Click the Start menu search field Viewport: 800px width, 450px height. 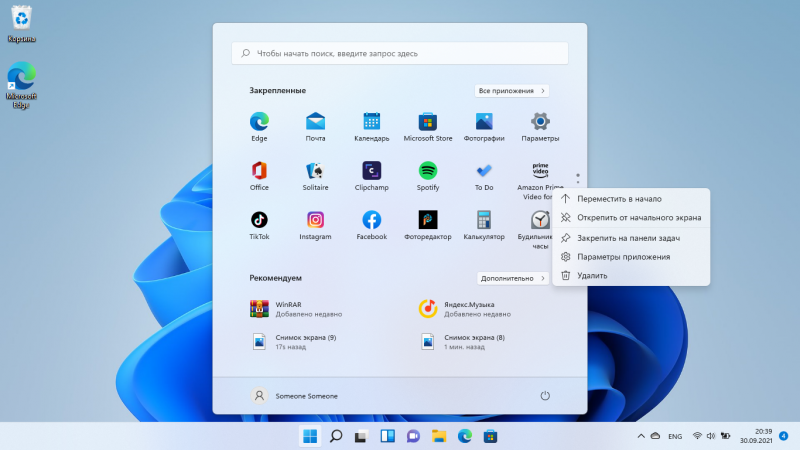[400, 53]
